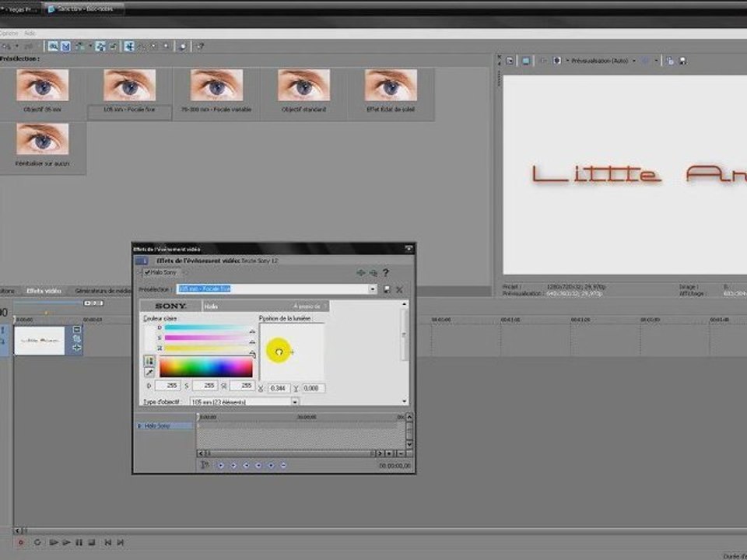The image size is (747, 560).
Task: Expand the Halo Sony keyframe track
Action: 139,425
